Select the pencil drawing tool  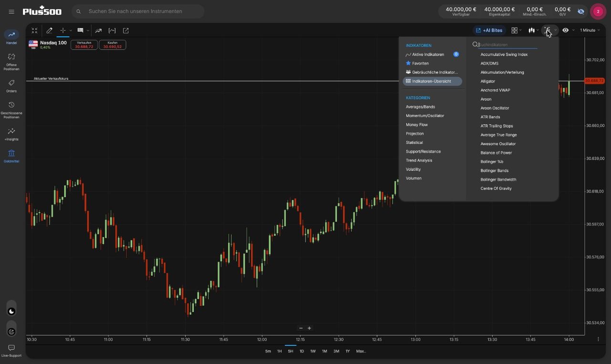[x=49, y=30]
